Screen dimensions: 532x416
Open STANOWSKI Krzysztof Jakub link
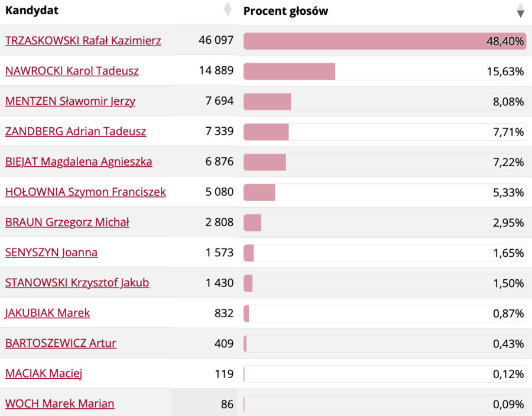77,283
